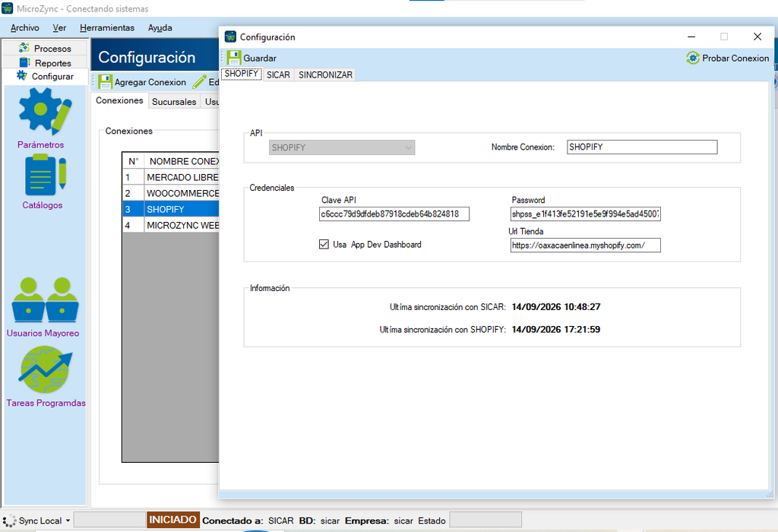This screenshot has height=532, width=778.
Task: Switch to the SICAR tab
Action: pyautogui.click(x=278, y=74)
